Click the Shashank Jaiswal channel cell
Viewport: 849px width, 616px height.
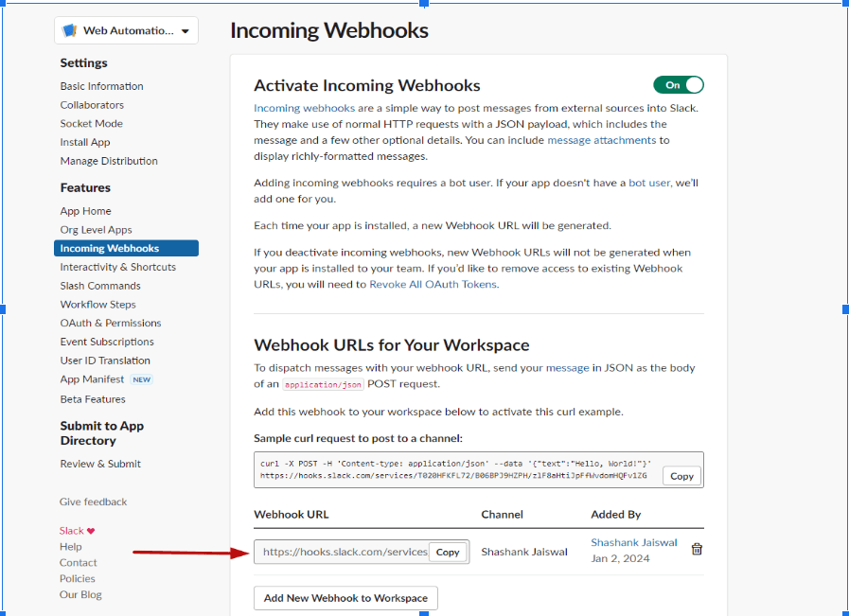tap(524, 552)
